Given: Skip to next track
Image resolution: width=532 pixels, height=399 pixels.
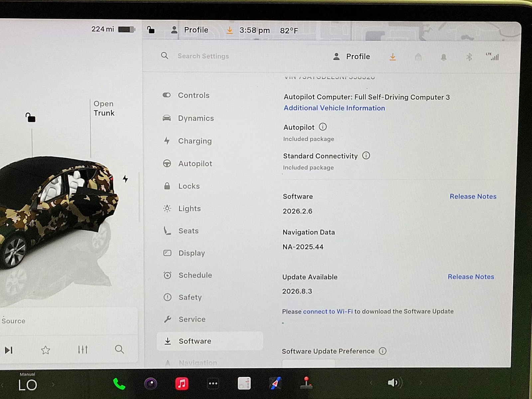Looking at the screenshot, I should tap(9, 350).
